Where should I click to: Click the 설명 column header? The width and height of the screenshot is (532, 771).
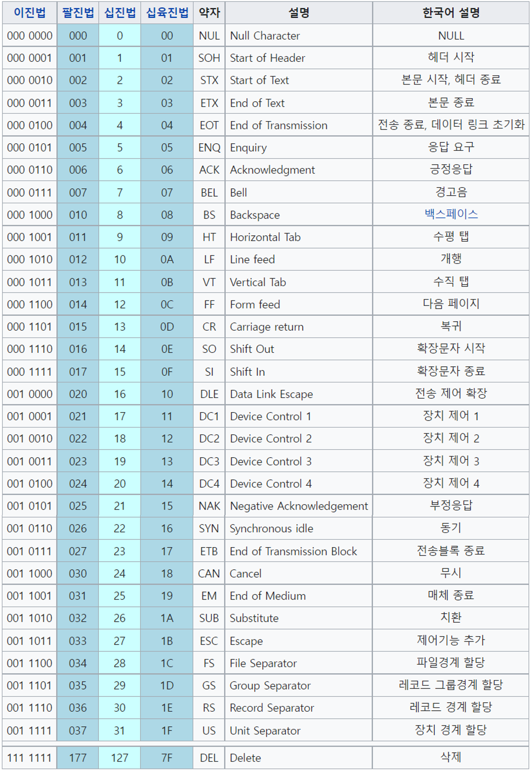[x=299, y=13]
